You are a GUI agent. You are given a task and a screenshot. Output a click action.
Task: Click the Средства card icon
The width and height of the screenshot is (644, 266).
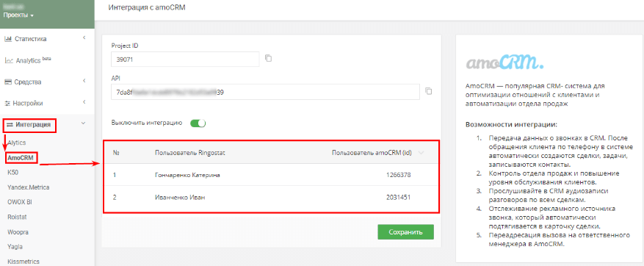[8, 82]
